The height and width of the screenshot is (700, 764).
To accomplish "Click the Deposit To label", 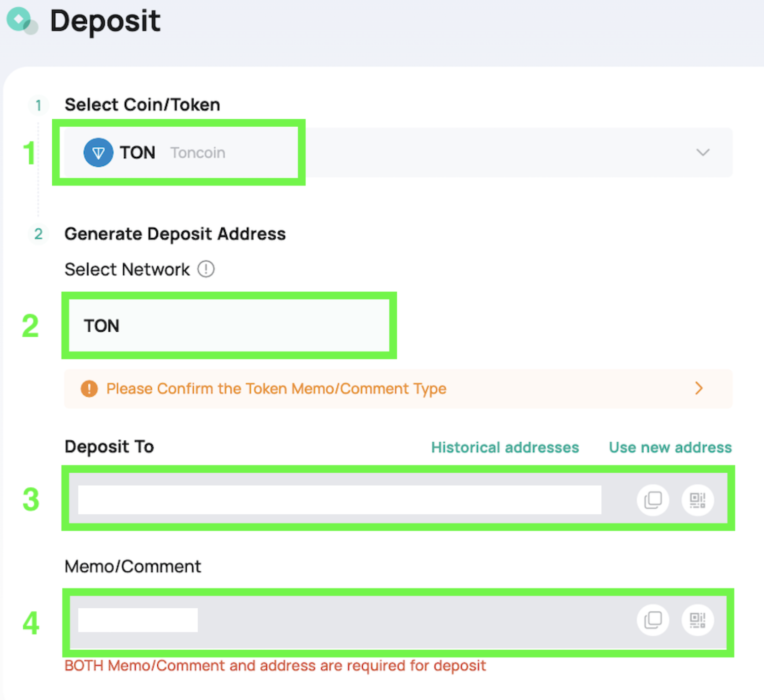I will (109, 447).
